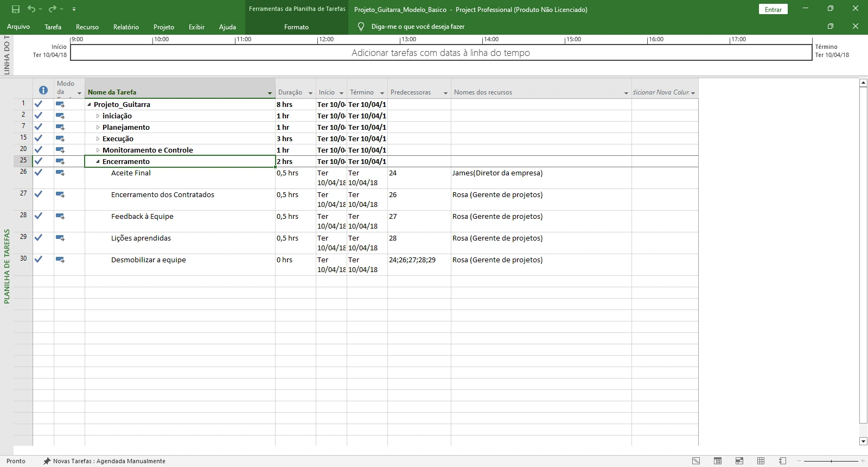This screenshot has height=467, width=868.
Task: Expand the Execução task group
Action: pos(98,139)
